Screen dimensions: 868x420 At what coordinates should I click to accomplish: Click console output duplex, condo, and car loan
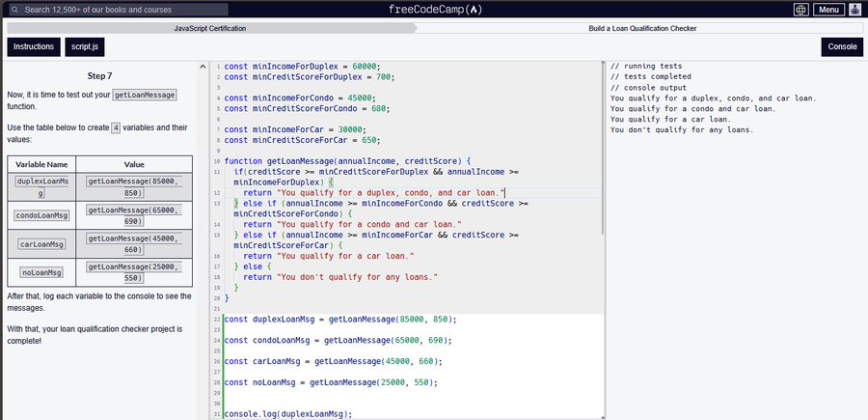click(713, 98)
